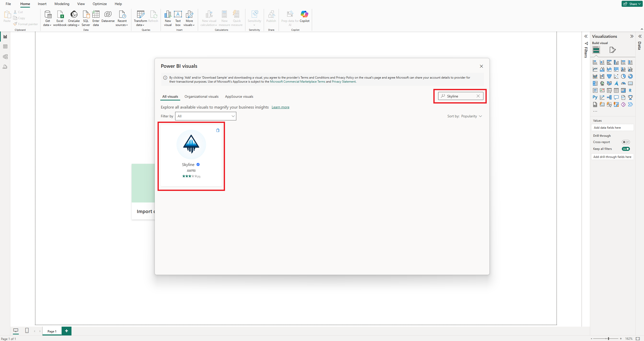Insert a Text box

pos(178,18)
